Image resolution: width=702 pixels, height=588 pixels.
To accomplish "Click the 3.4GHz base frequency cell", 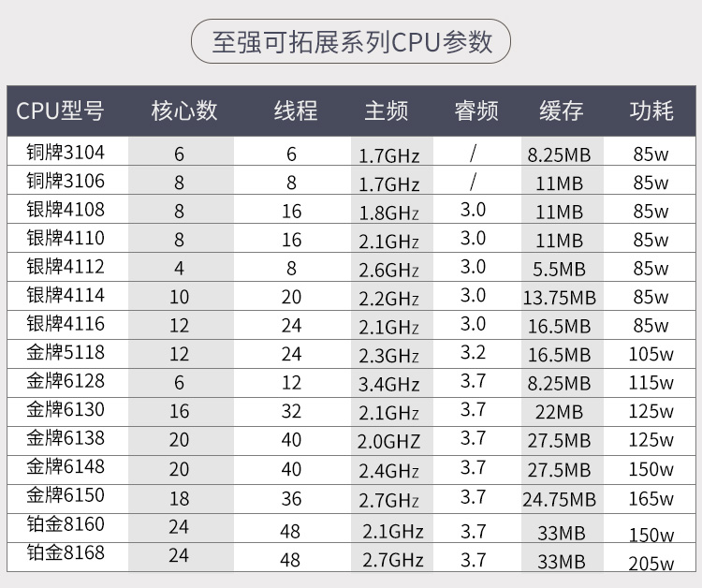I will point(389,383).
